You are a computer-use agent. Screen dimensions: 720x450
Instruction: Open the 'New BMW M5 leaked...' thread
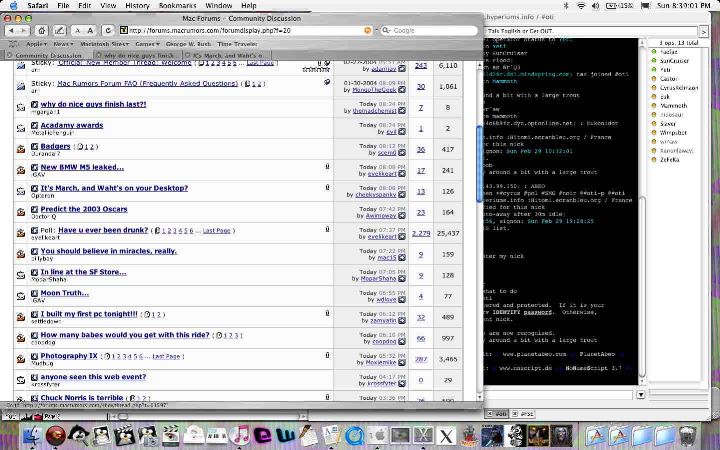[82, 167]
